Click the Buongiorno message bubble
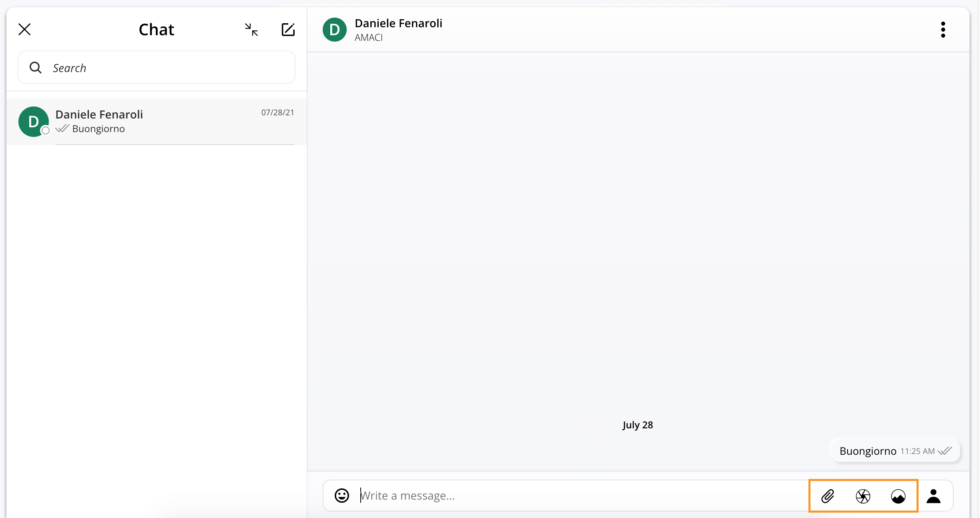This screenshot has height=518, width=980. 896,451
